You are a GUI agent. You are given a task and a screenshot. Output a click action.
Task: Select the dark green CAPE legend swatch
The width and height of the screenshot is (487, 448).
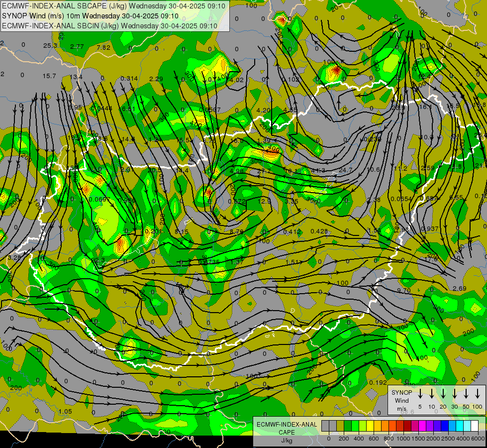coord(348,426)
